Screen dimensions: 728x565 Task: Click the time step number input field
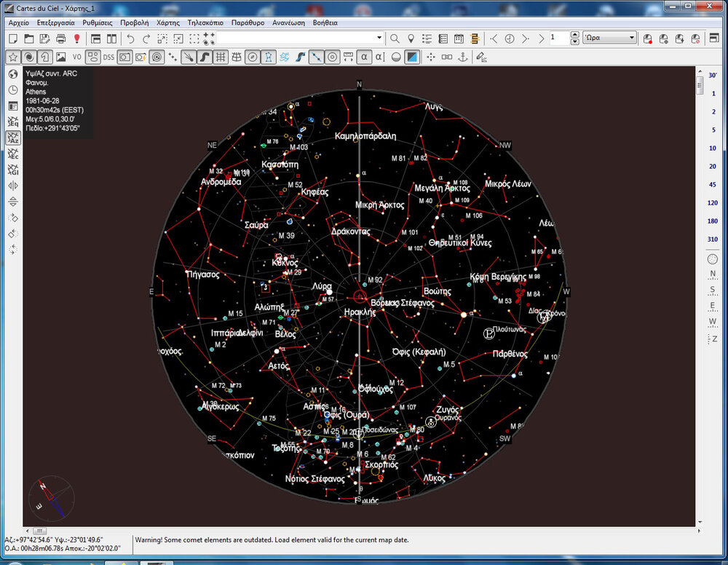[x=558, y=39]
